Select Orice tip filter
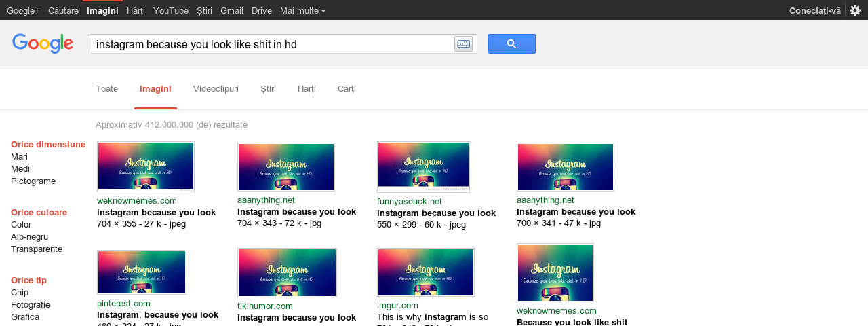This screenshot has height=326, width=868. pyautogui.click(x=28, y=280)
